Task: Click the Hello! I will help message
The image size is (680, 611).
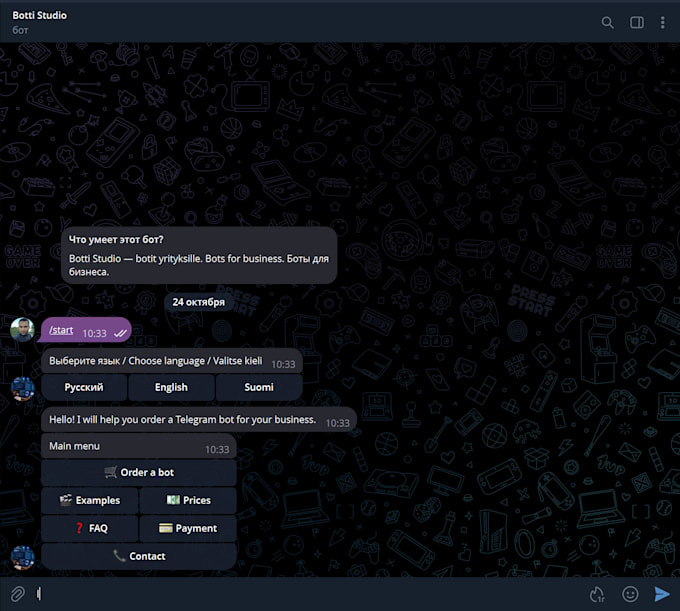Action: pos(199,420)
